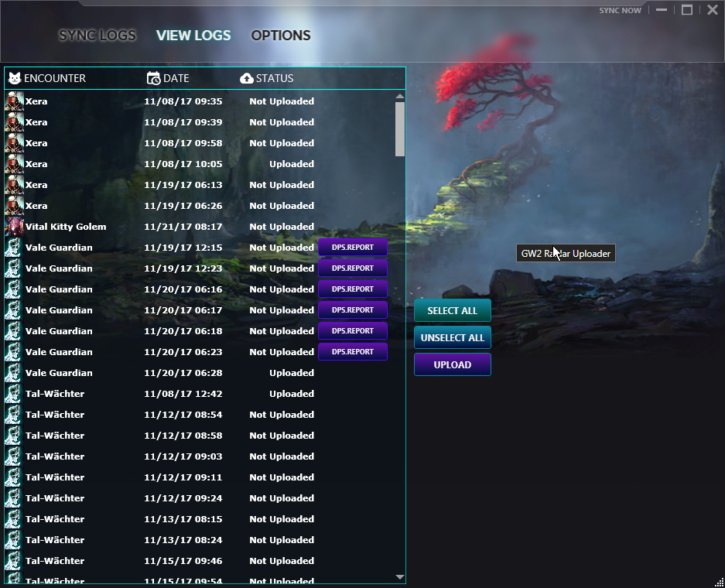Click date 11/08/17 10:05 in Xera row

click(x=183, y=164)
